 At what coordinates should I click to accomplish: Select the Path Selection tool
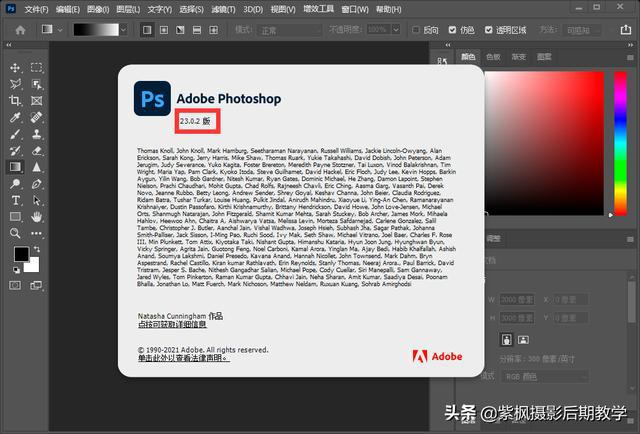(36, 200)
